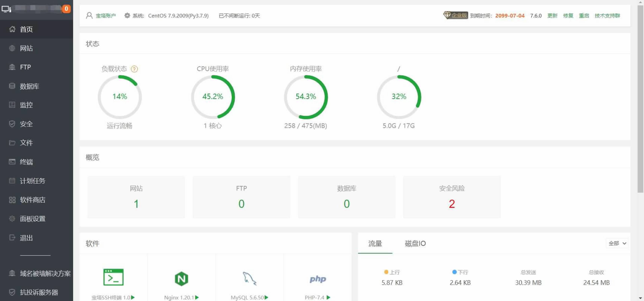Image resolution: width=644 pixels, height=301 pixels.
Task: Expand the 全部 network dropdown
Action: coord(617,243)
